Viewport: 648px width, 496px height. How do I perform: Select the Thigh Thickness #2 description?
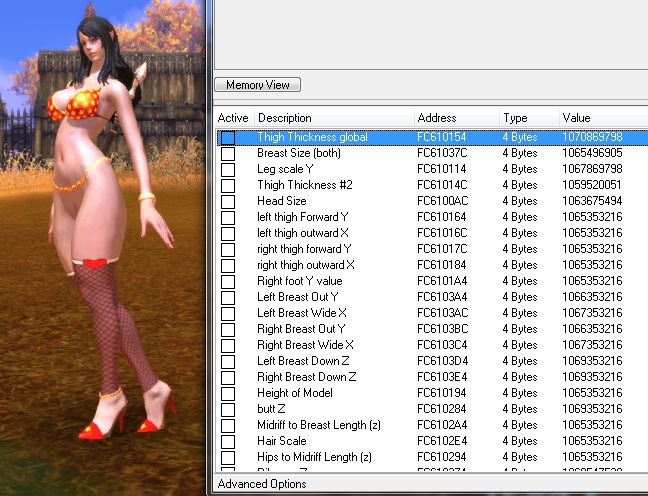tap(298, 185)
